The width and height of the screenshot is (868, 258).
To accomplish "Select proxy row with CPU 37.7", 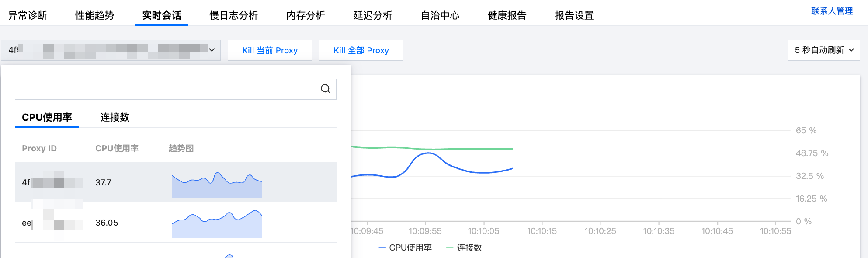I will pyautogui.click(x=103, y=182).
